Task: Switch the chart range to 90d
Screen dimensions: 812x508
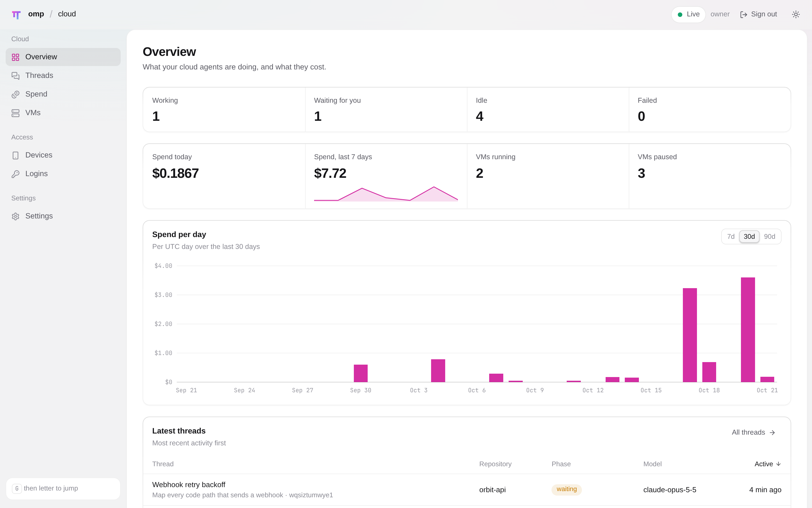Action: coord(769,237)
